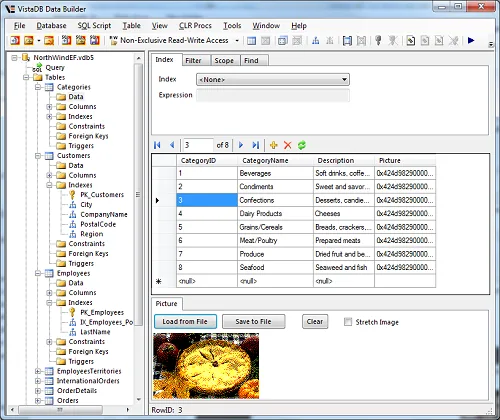Collapse the Employees table node
Viewport: 500px width, 420px height.
(x=38, y=273)
